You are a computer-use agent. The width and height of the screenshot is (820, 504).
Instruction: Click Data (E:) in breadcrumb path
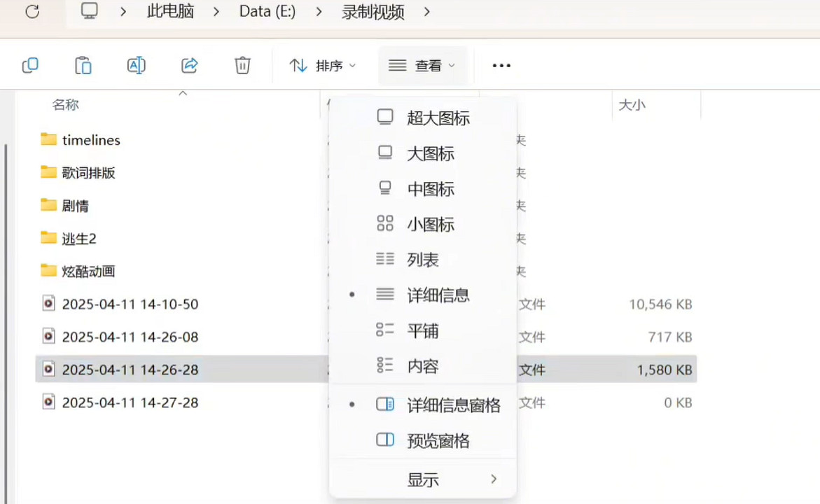coord(267,12)
